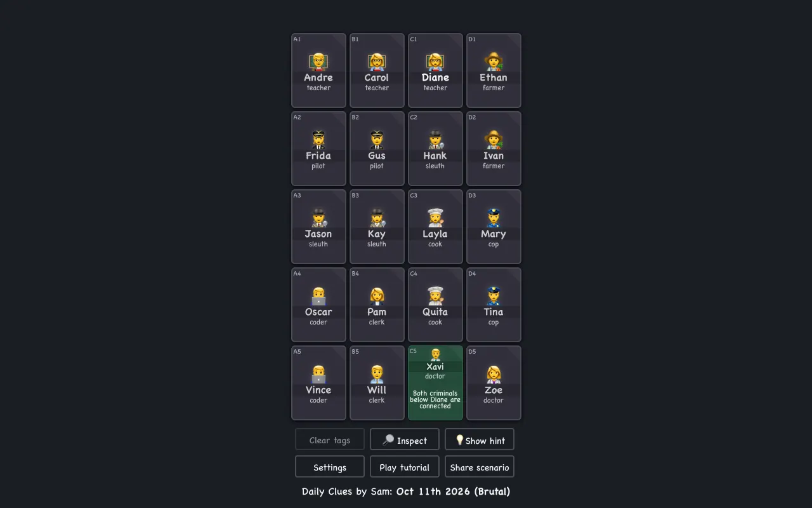The height and width of the screenshot is (508, 812).
Task: Click the name text "Hank"
Action: pyautogui.click(x=435, y=156)
